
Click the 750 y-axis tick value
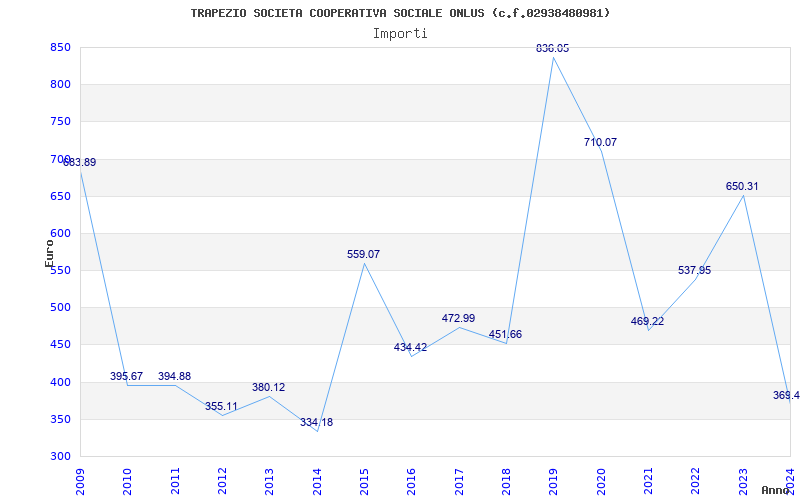click(x=60, y=122)
